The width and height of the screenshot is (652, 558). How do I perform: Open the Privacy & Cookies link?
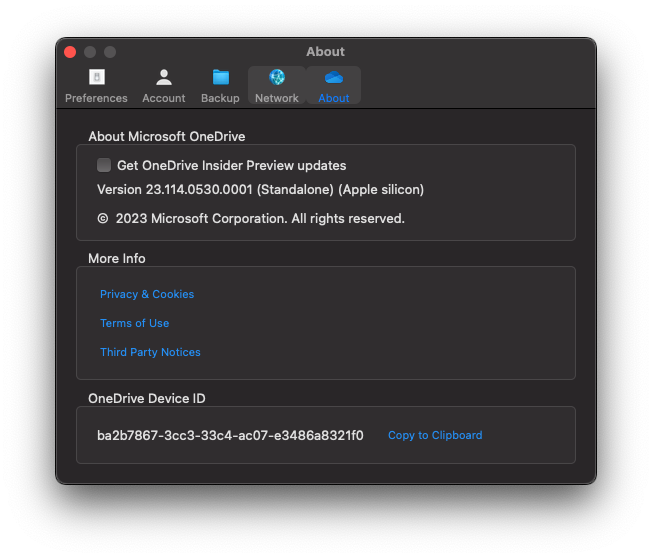point(147,294)
